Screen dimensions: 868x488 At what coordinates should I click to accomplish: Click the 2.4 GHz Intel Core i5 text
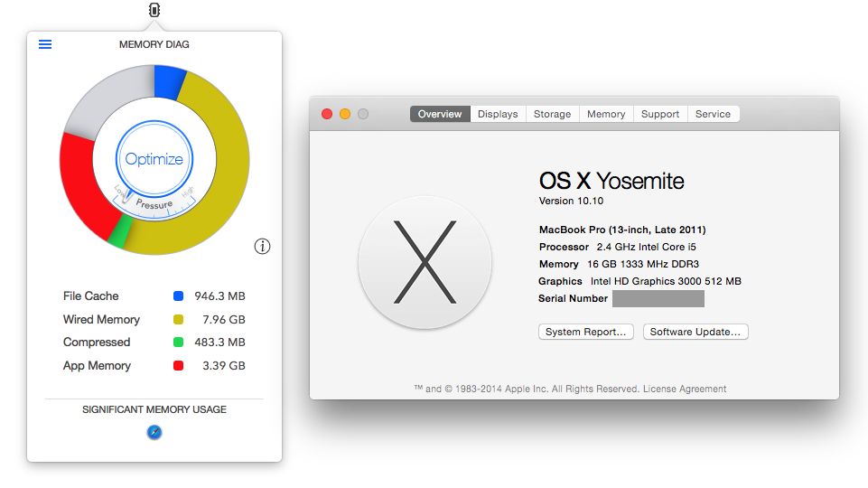point(647,247)
